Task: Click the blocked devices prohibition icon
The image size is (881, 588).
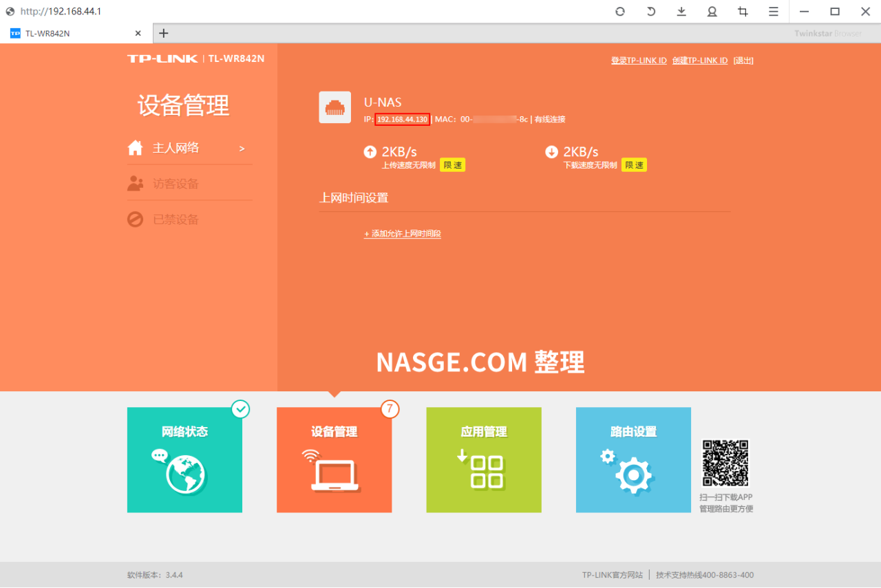Action: click(x=136, y=219)
